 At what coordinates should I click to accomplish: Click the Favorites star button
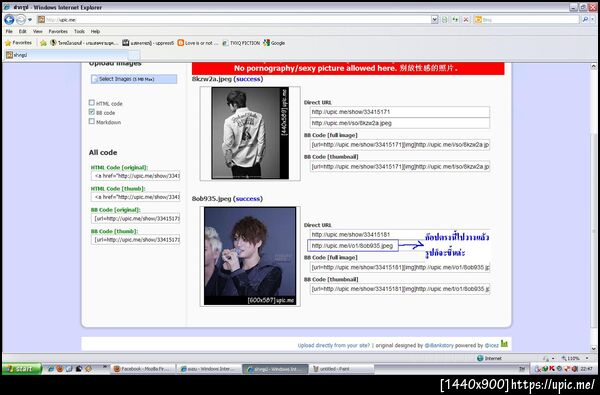(x=18, y=43)
